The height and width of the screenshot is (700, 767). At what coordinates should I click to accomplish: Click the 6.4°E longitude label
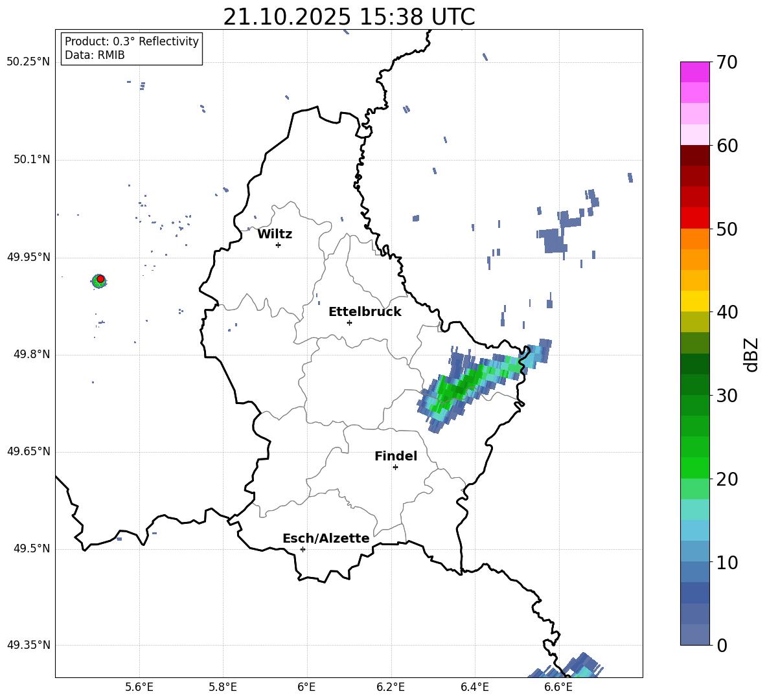pos(474,687)
